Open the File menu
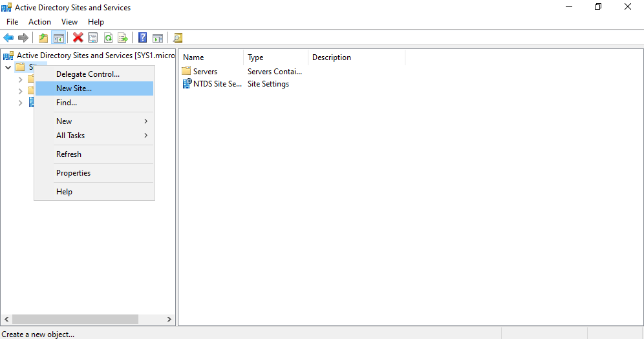This screenshot has width=644, height=339. pyautogui.click(x=12, y=22)
